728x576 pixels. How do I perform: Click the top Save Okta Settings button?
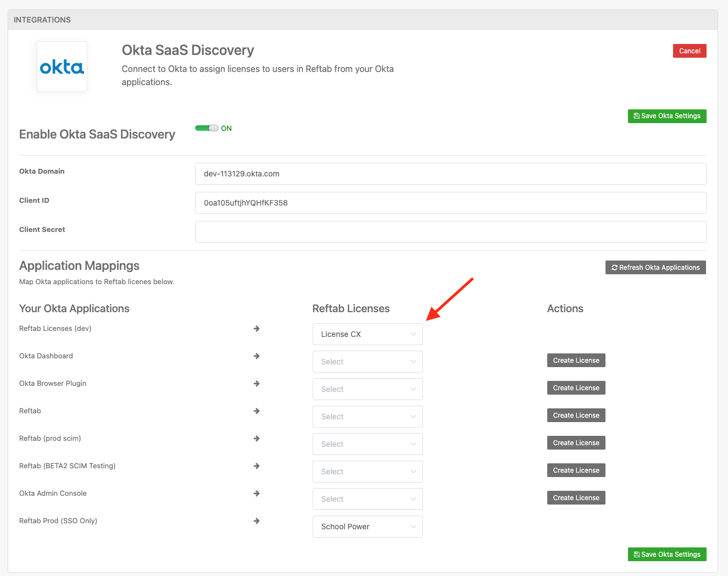coord(667,116)
